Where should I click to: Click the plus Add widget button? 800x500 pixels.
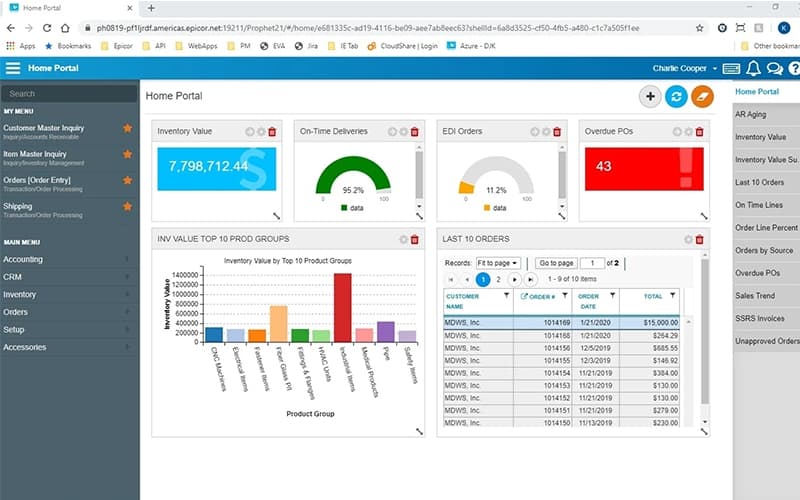pyautogui.click(x=650, y=96)
